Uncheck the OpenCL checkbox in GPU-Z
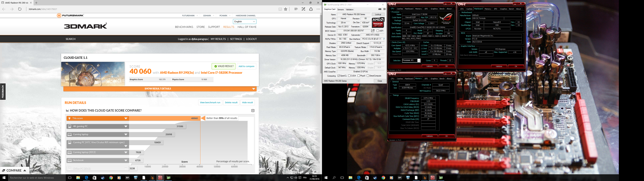Viewport: 644px width, 181px height. (x=338, y=76)
